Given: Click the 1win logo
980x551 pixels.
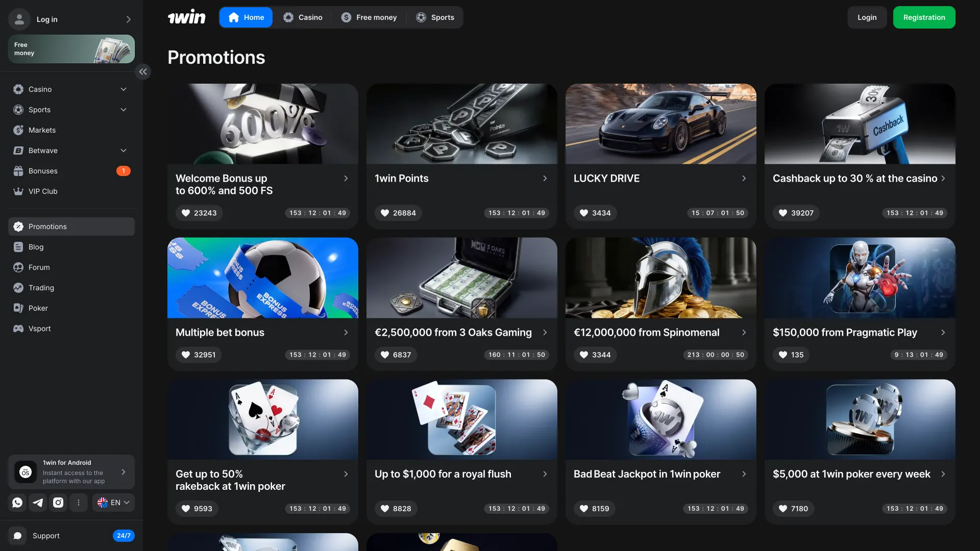Looking at the screenshot, I should tap(187, 17).
